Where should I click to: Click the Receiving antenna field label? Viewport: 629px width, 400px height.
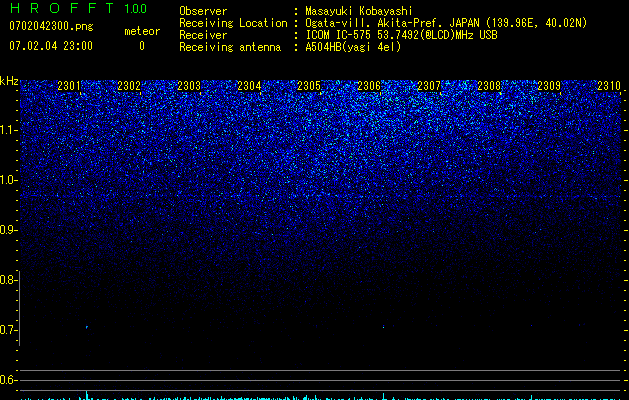pyautogui.click(x=230, y=47)
